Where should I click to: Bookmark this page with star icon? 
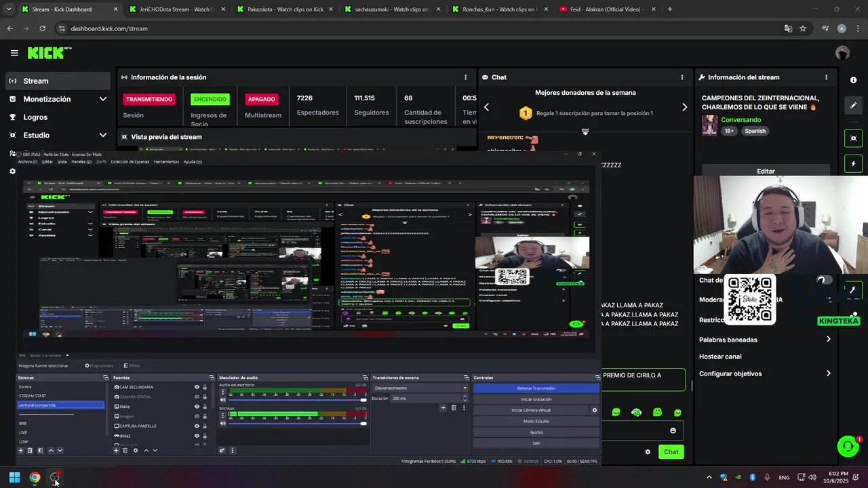(x=803, y=28)
